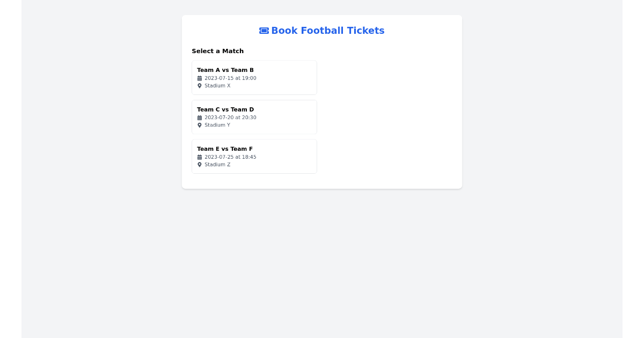Click location pin icon beside Stadium Z

(200, 165)
